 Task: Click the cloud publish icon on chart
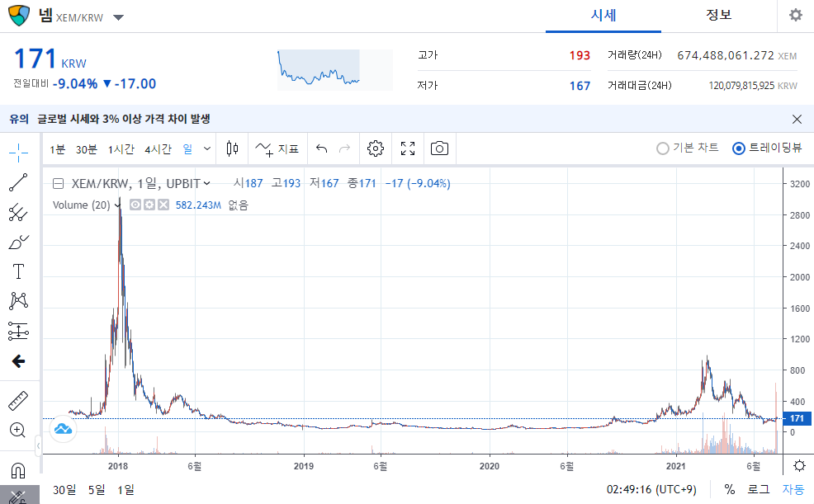point(64,429)
